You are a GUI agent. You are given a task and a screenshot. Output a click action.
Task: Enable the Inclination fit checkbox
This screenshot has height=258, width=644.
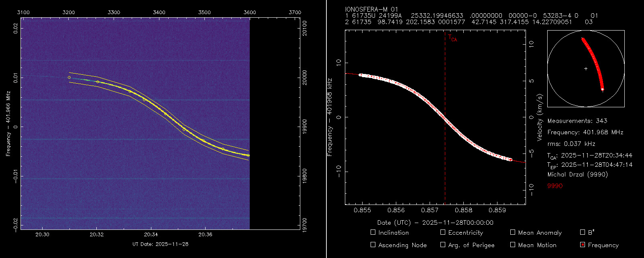click(373, 232)
